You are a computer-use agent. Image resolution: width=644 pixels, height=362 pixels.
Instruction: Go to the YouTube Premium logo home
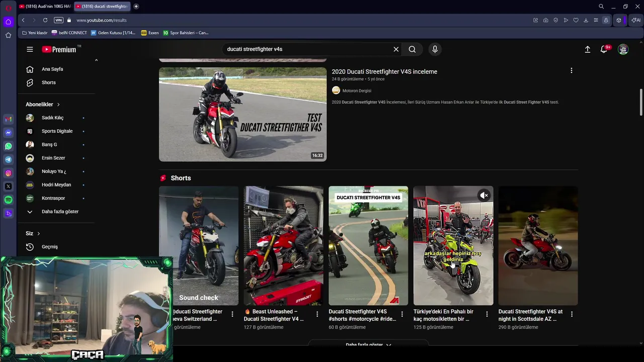pyautogui.click(x=59, y=49)
